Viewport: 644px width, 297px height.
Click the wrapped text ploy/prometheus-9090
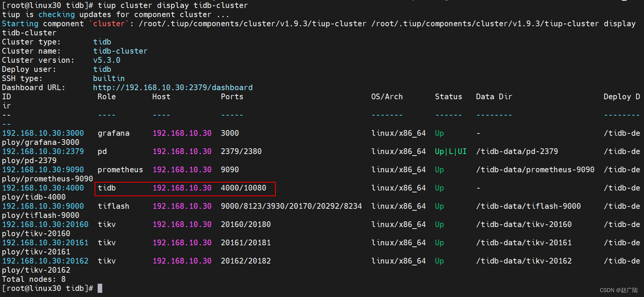click(x=47, y=179)
